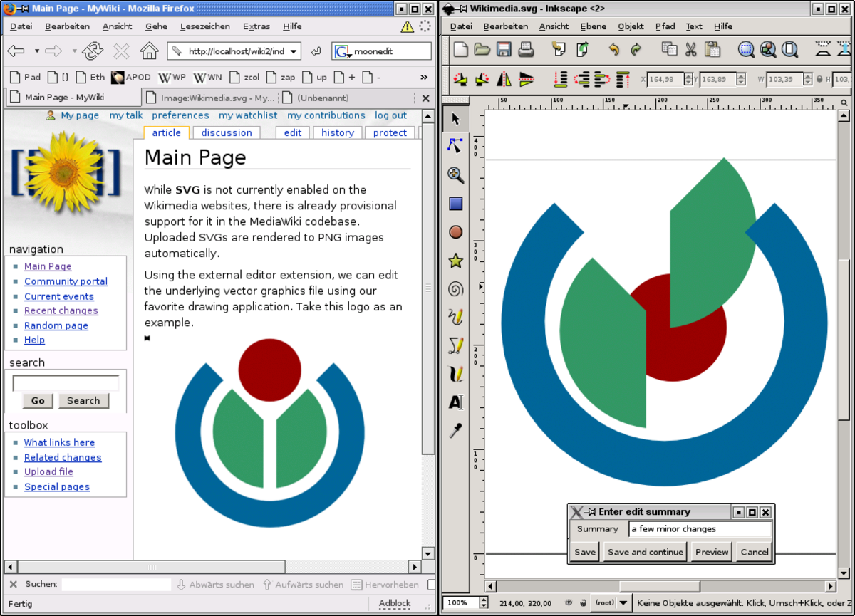The width and height of the screenshot is (855, 616).
Task: Zoom to fit drawing in Inkscape toolbar
Action: point(767,49)
